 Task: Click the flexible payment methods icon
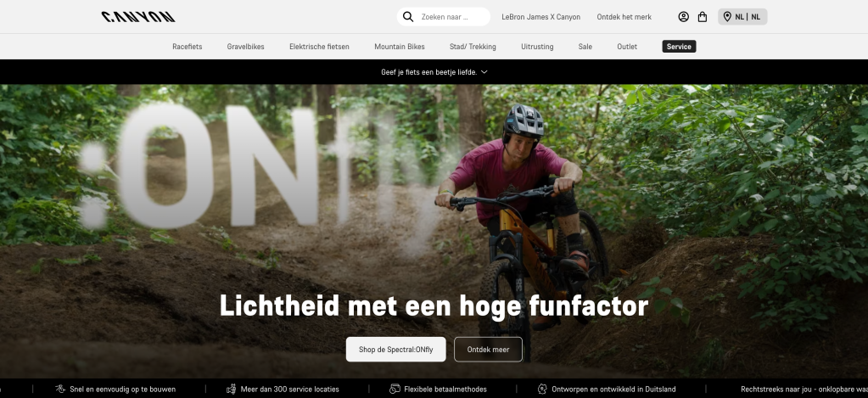click(x=395, y=390)
